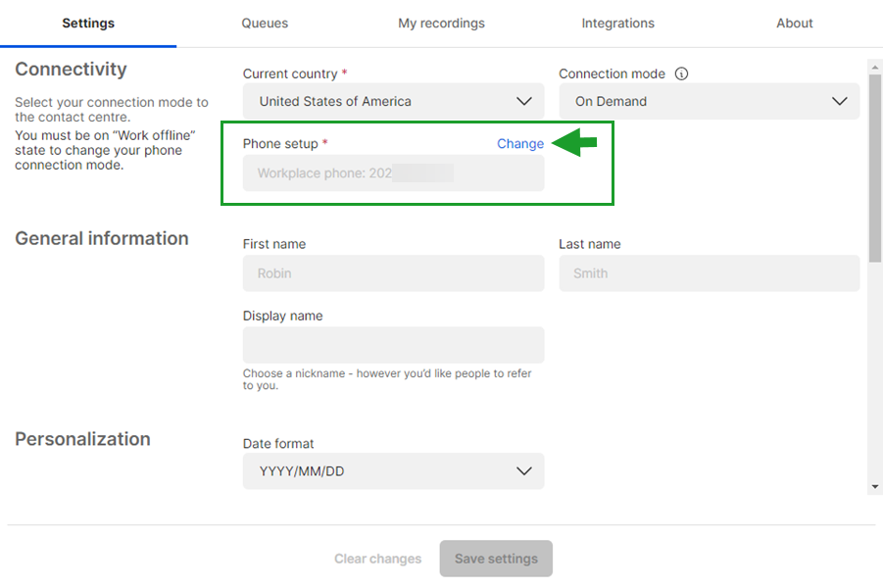Open the About tab

(795, 24)
